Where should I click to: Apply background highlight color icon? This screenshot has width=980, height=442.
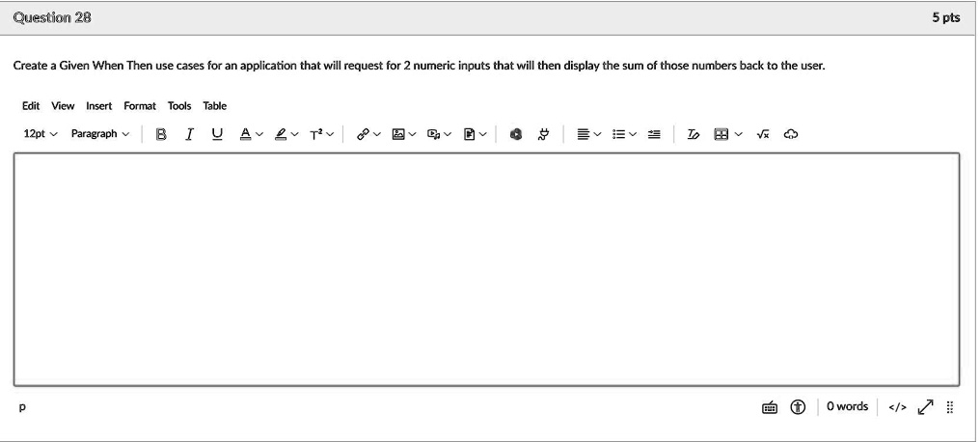coord(281,134)
